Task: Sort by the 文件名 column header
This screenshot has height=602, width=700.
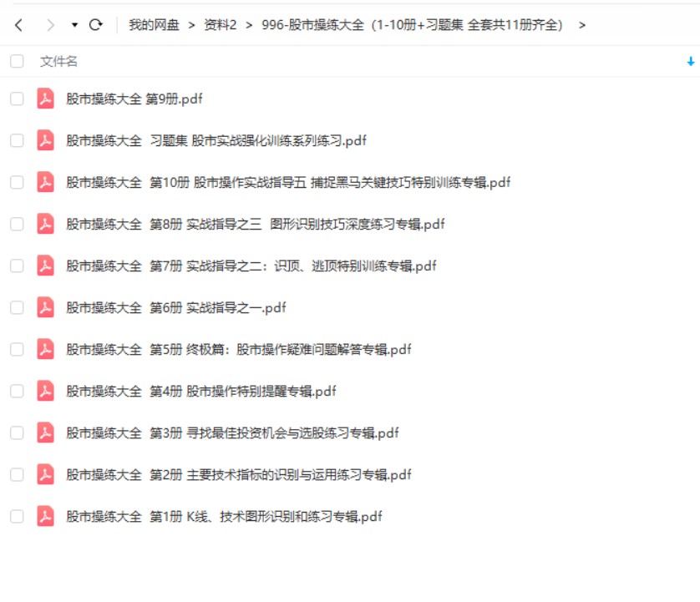Action: tap(58, 61)
